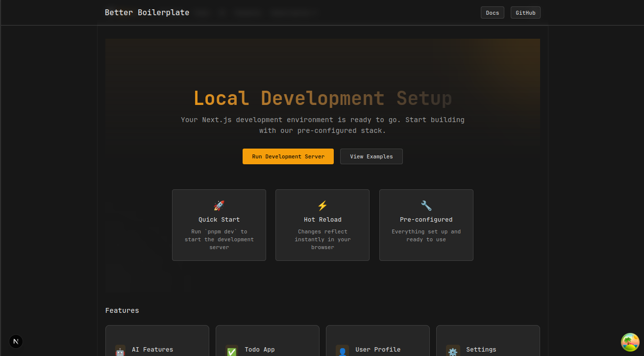Select the Pre-configured card title
The width and height of the screenshot is (644, 356).
426,220
